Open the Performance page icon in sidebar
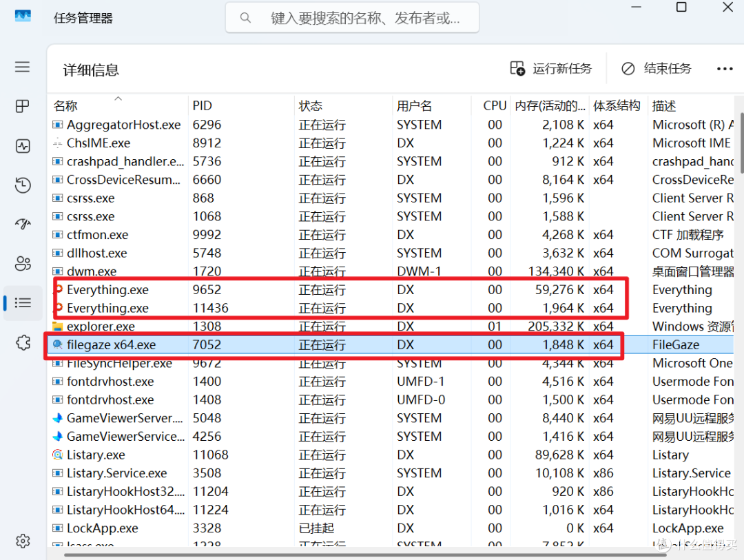 coord(22,146)
